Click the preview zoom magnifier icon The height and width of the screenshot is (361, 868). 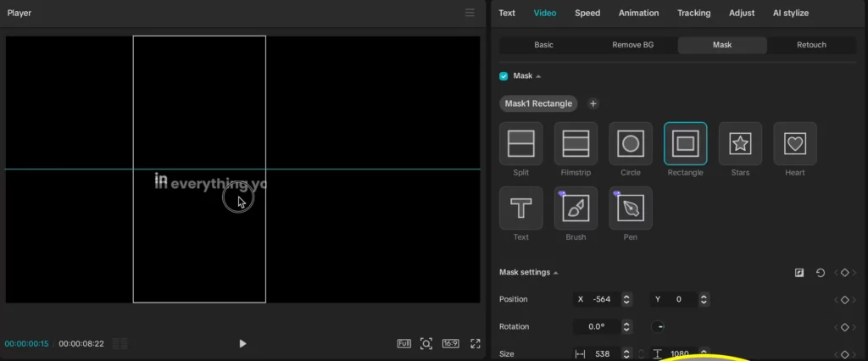point(426,343)
